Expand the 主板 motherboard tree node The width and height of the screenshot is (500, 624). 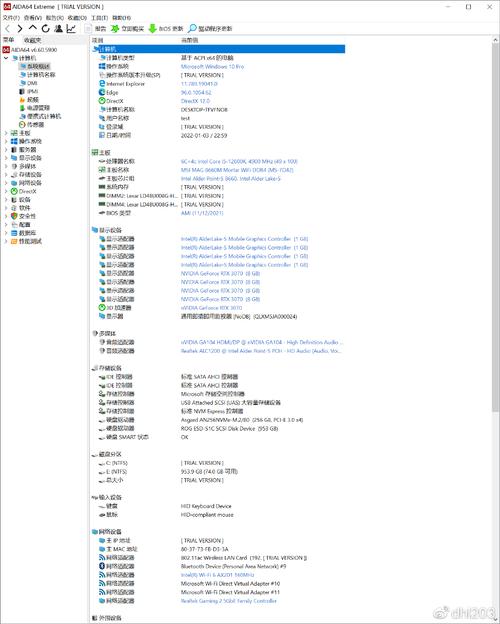tap(6, 133)
